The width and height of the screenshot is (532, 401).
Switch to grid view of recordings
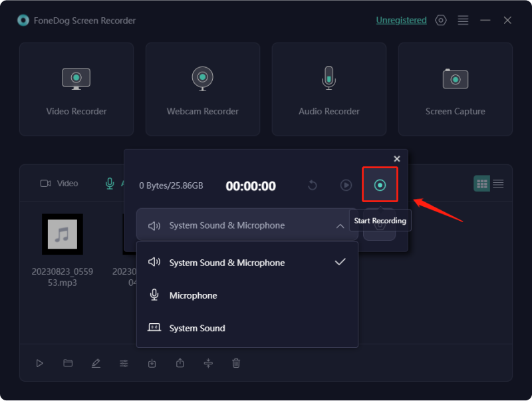pos(481,184)
